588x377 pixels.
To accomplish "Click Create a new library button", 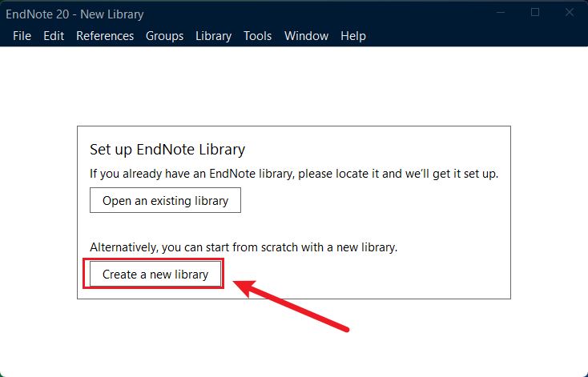I will 155,274.
